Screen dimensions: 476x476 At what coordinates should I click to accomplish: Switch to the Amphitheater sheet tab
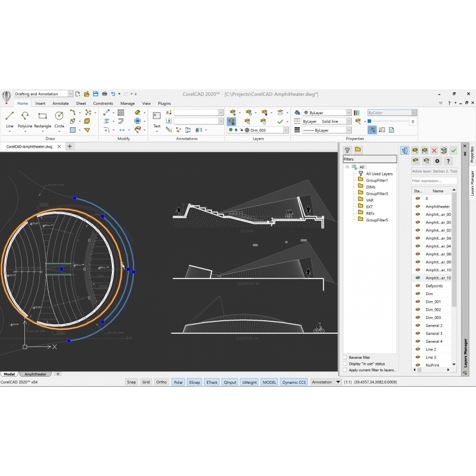(x=35, y=374)
